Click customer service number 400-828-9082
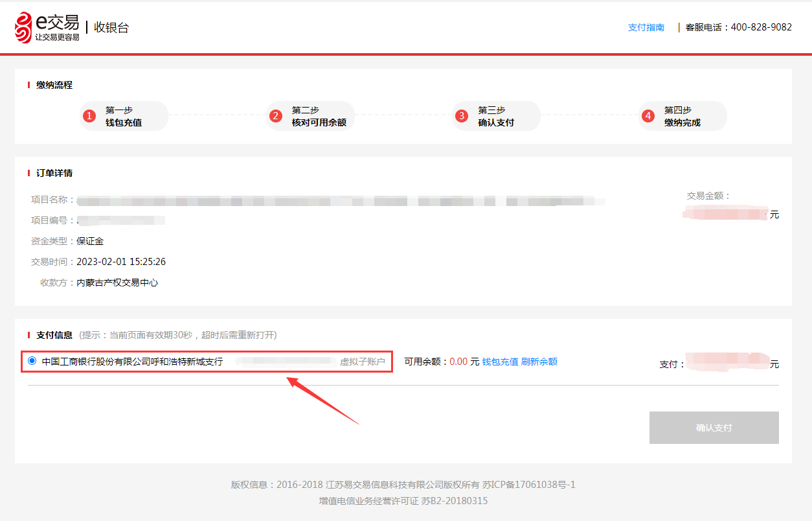The image size is (812, 521). [761, 27]
